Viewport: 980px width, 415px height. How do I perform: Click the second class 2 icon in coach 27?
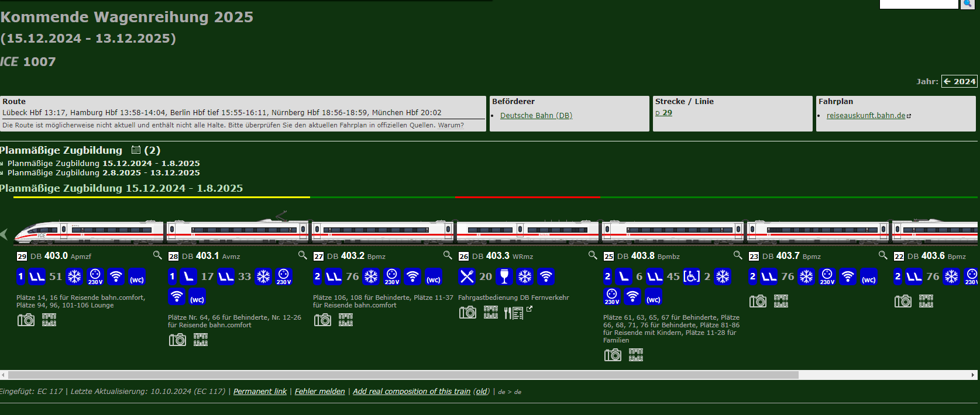317,276
